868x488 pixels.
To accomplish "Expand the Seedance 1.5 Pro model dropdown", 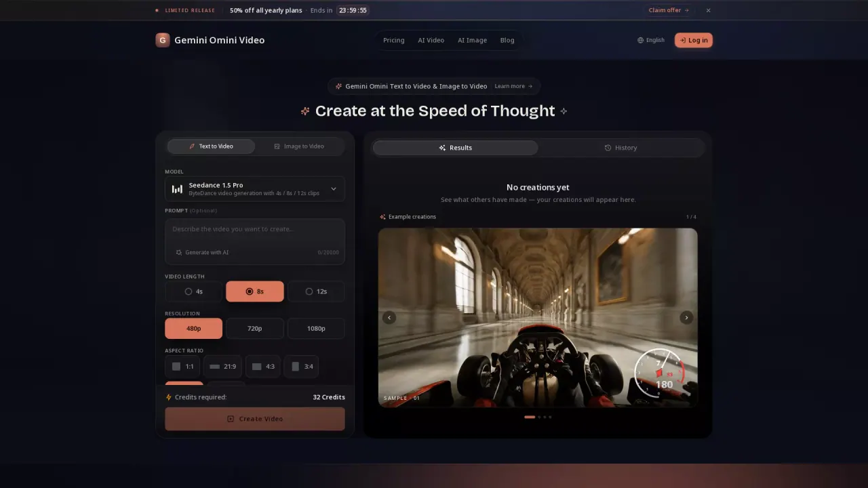I will coord(255,189).
